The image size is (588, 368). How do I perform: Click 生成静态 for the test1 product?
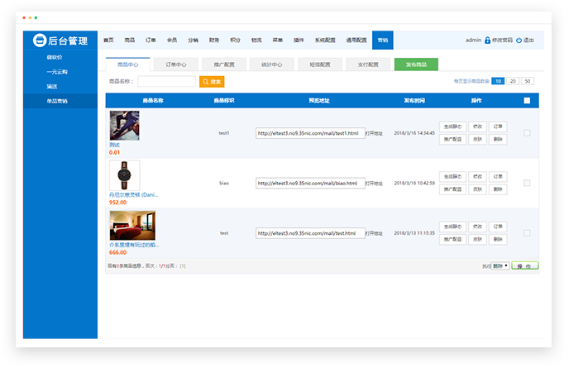(452, 127)
